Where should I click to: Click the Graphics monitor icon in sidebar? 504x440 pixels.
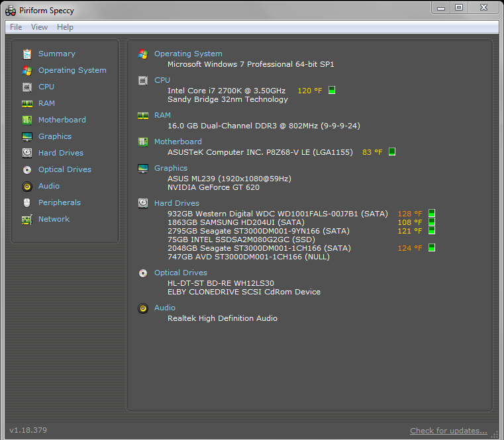(x=27, y=137)
